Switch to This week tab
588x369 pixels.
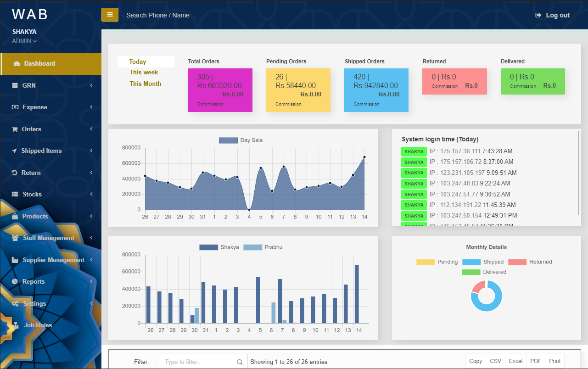(144, 73)
